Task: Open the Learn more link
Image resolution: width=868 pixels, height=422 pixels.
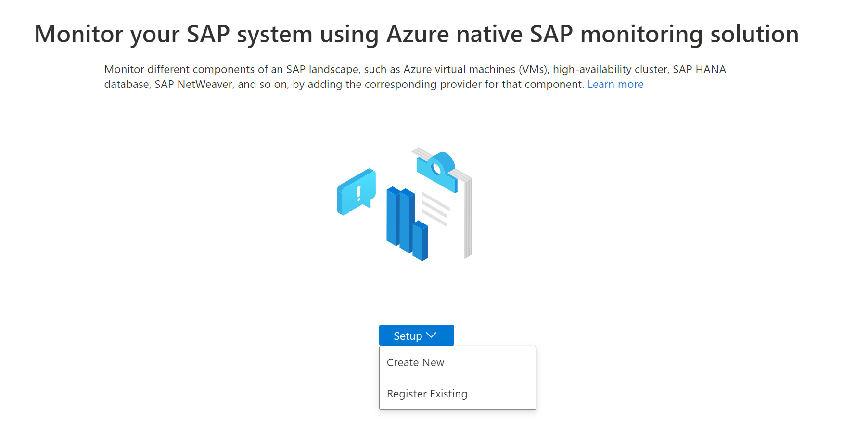Action: (x=615, y=85)
